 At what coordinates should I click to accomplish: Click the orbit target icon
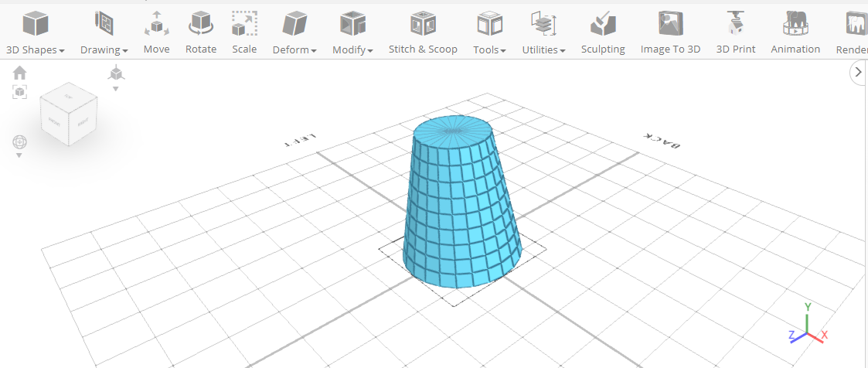point(20,142)
